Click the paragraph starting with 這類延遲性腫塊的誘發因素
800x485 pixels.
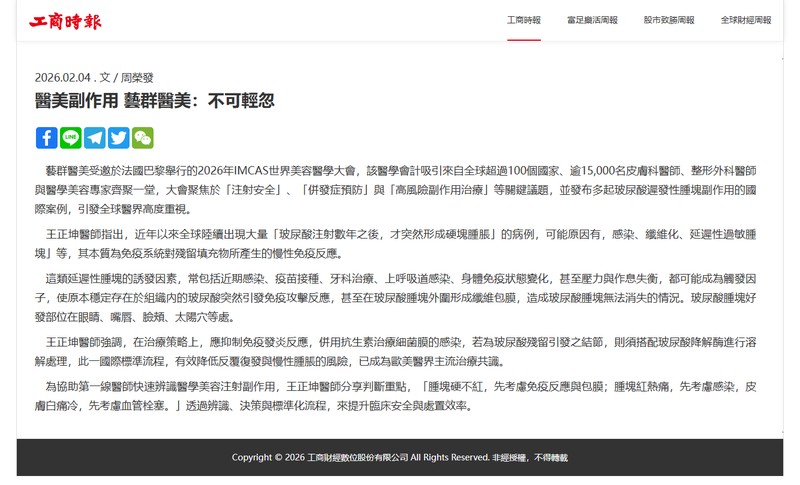pyautogui.click(x=400, y=297)
